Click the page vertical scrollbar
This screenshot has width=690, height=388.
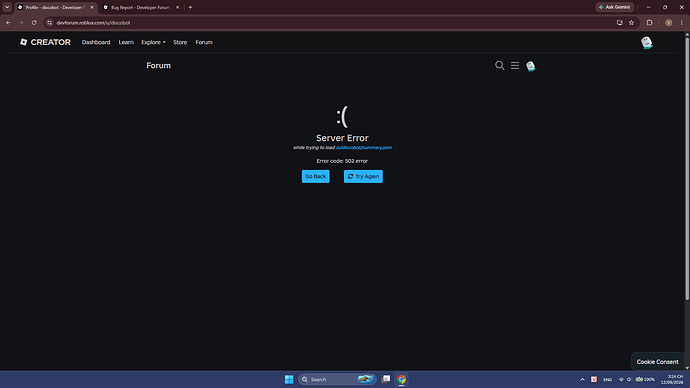(687, 169)
